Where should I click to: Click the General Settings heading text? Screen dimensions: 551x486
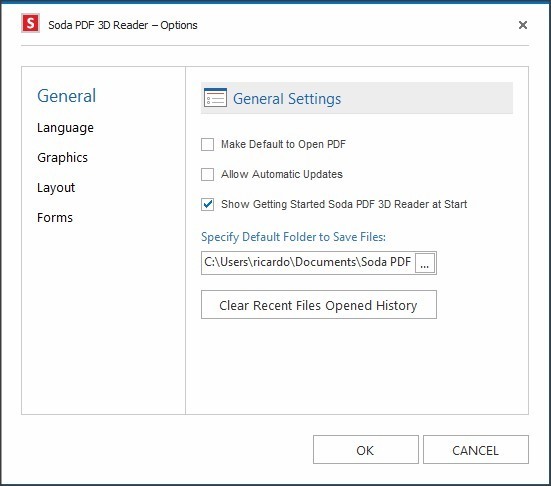tap(287, 98)
